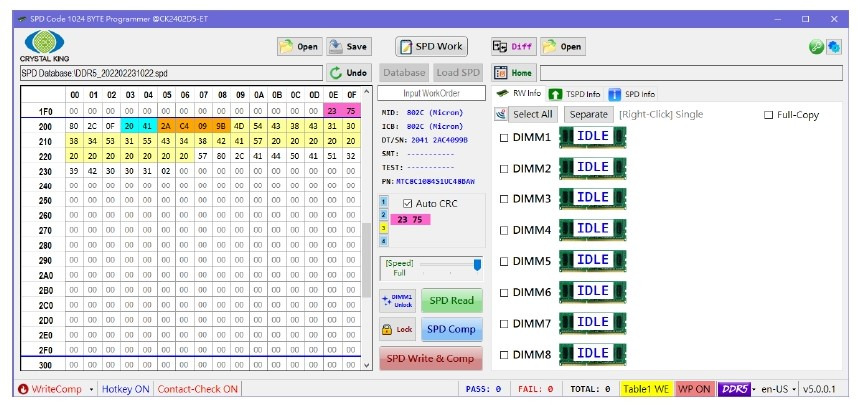The image size is (858, 405).
Task: Click the pink 23 75 CRC value
Action: [x=410, y=219]
